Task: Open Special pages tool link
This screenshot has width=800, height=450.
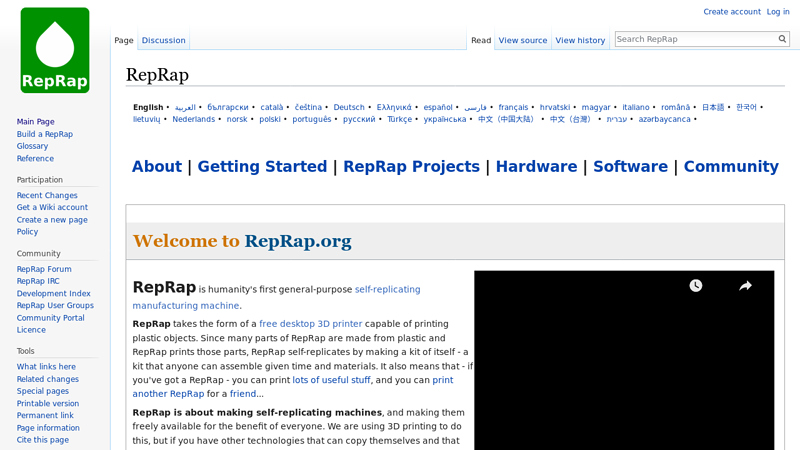Action: [x=42, y=391]
